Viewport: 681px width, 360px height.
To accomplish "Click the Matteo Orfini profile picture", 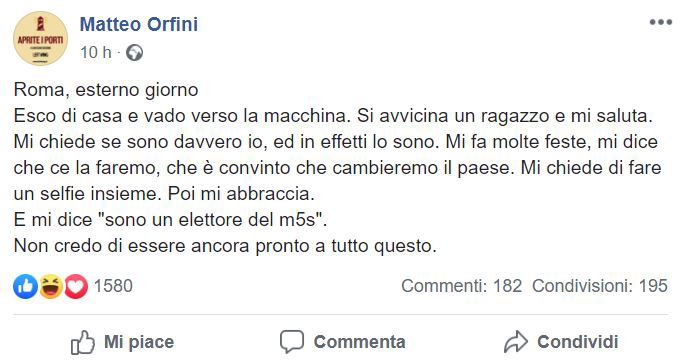I will click(40, 38).
